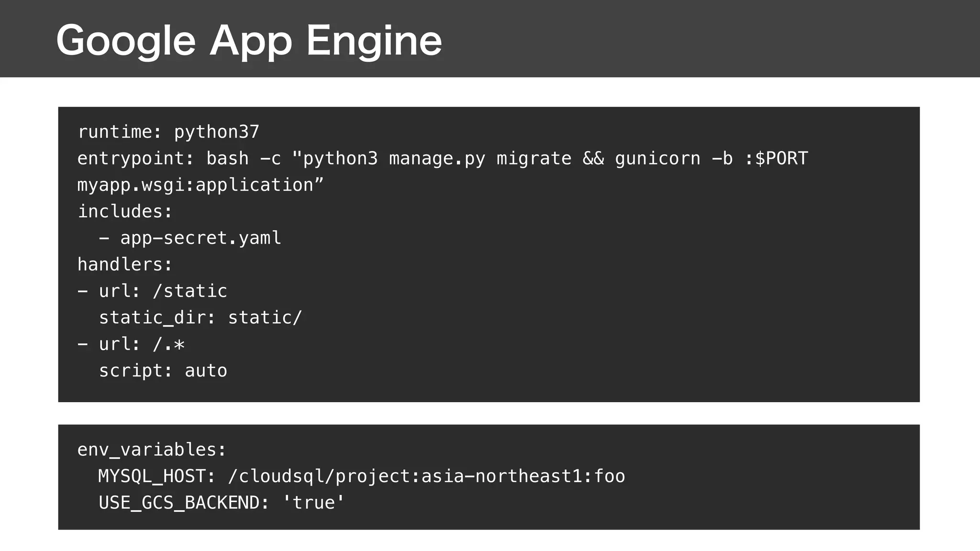Image resolution: width=980 pixels, height=551 pixels.
Task: Click the script: auto line
Action: click(163, 371)
